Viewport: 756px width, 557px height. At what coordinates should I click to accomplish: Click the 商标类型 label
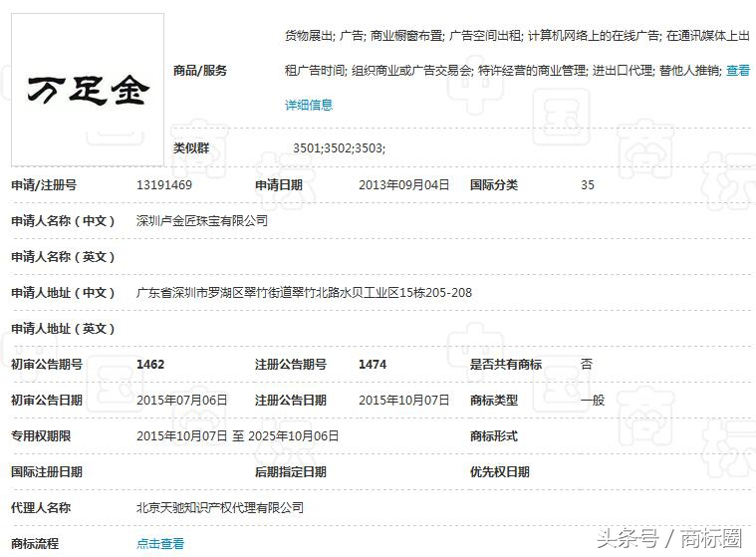tap(494, 400)
